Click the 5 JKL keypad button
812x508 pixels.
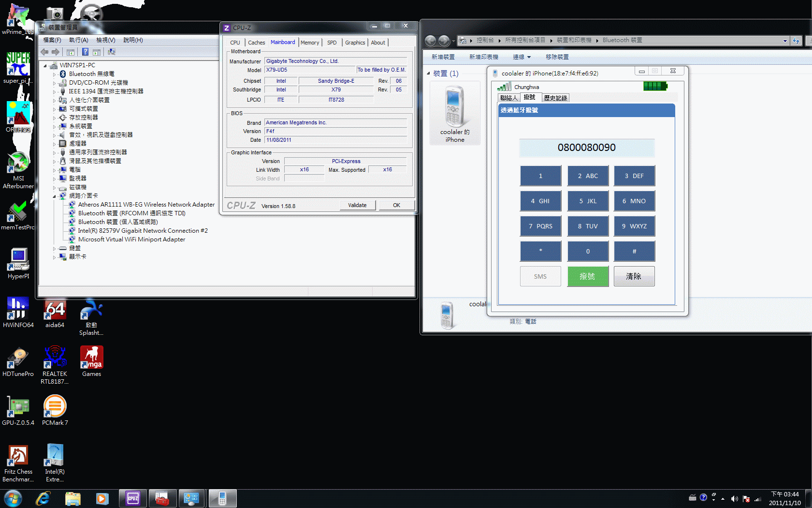(x=588, y=201)
